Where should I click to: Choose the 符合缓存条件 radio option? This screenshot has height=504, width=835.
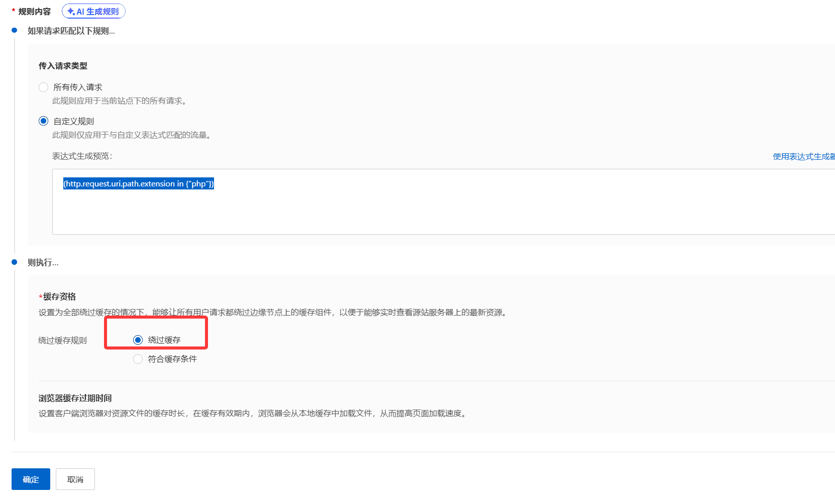point(138,359)
